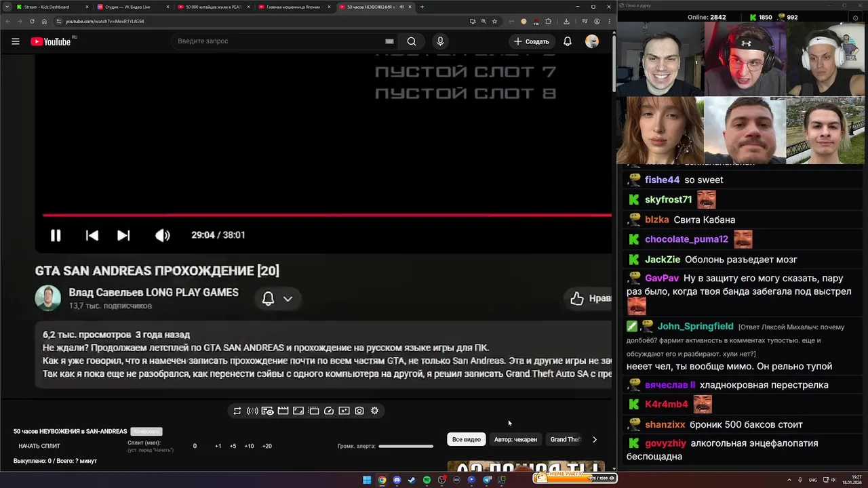Expand subscription notification options chevron

click(x=288, y=298)
